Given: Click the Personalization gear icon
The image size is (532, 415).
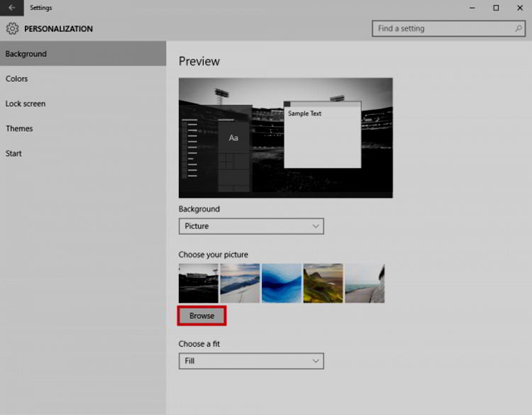Looking at the screenshot, I should [x=12, y=29].
